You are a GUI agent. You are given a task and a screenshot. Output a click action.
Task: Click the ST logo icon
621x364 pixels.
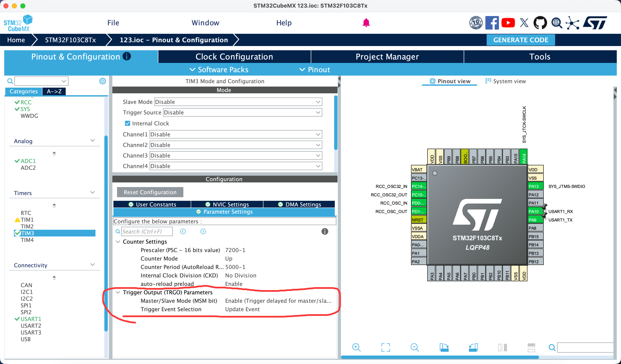coord(595,23)
